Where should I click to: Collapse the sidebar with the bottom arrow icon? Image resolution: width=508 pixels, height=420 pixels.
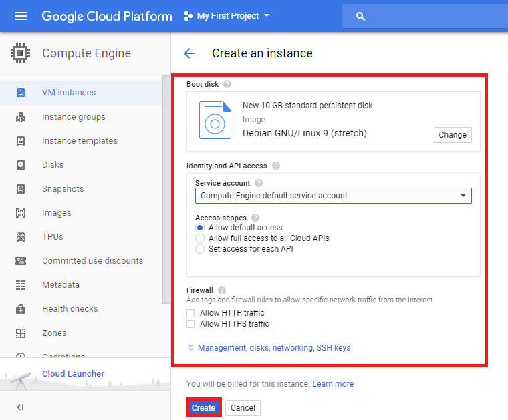coord(20,407)
